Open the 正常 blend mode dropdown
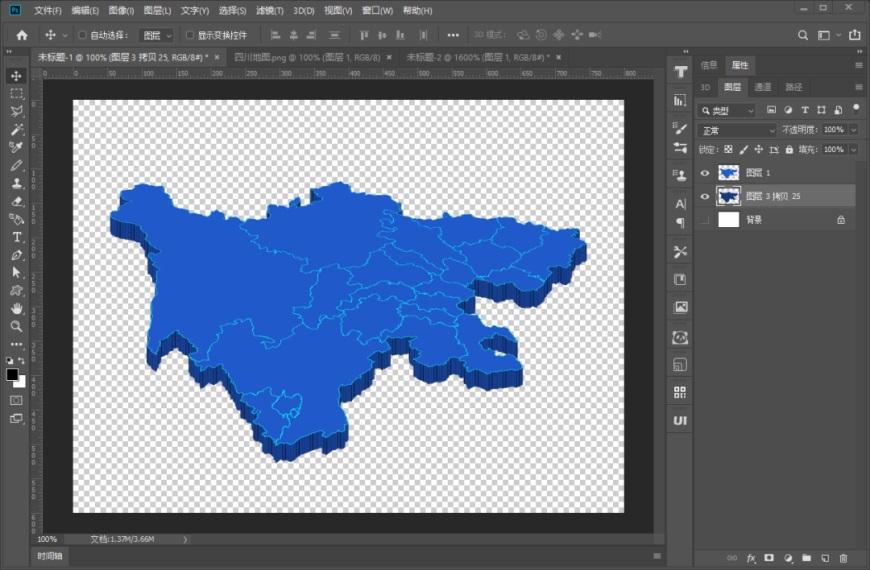Screen dimensions: 870x570 [737, 130]
